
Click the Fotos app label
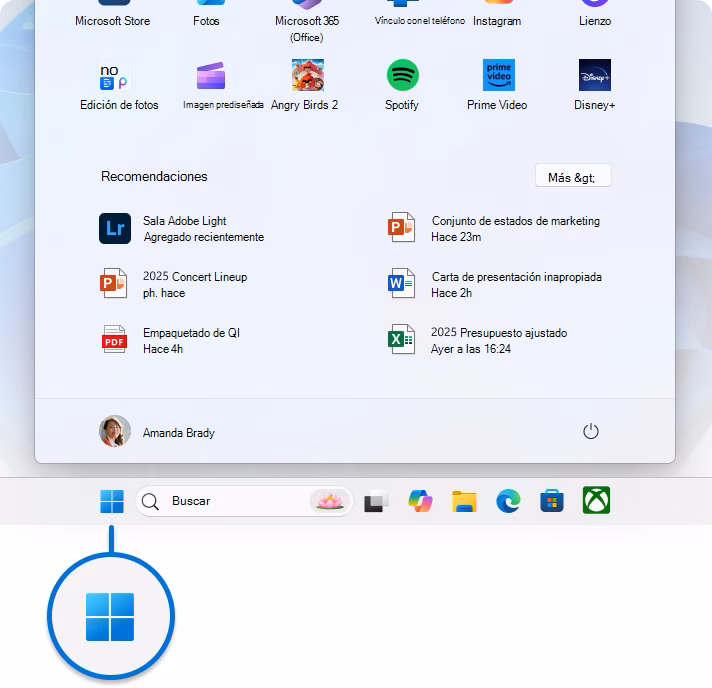(x=206, y=21)
